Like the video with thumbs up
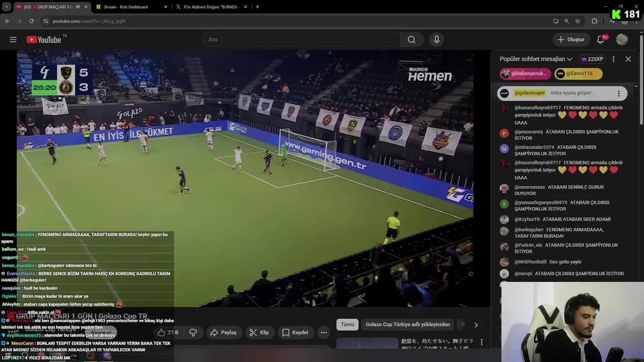Image resolution: width=644 pixels, height=362 pixels. click(168, 332)
